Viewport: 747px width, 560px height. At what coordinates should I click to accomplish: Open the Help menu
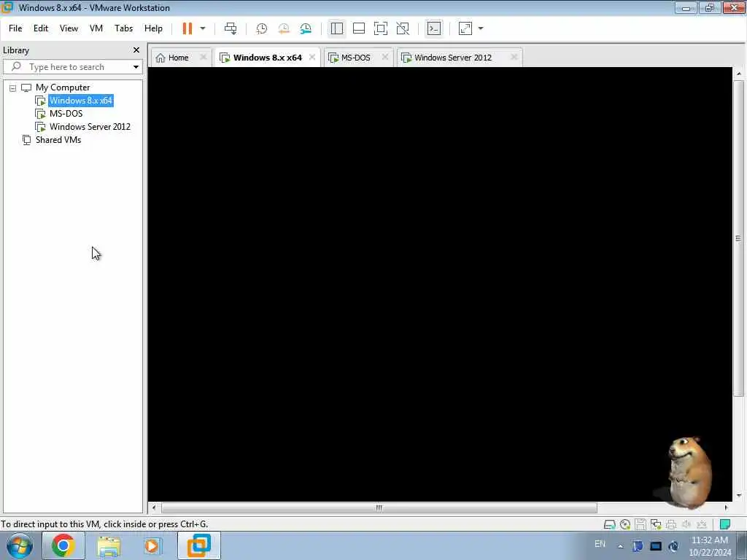click(x=153, y=28)
